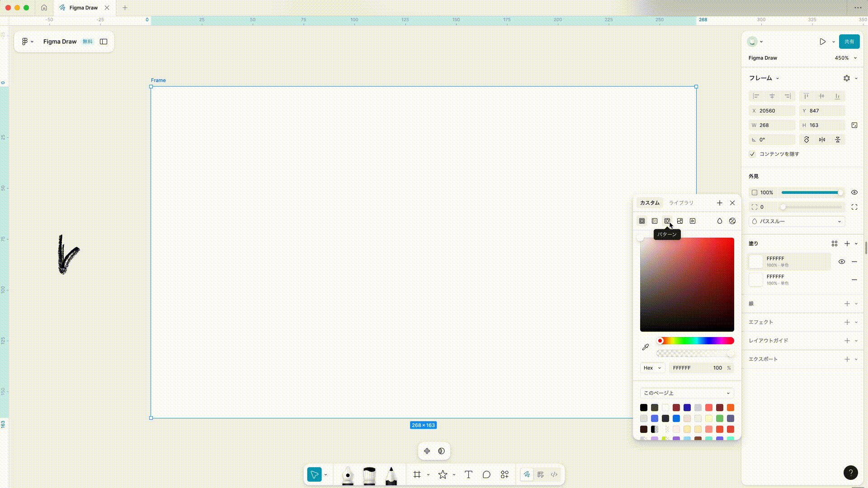Click the 共有 share button

click(x=849, y=42)
